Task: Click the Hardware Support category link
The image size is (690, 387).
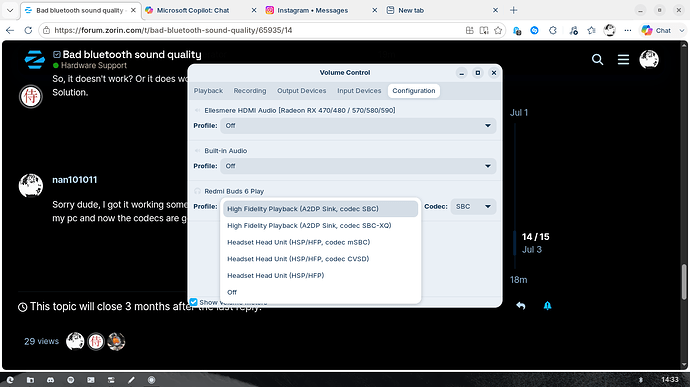Action: 94,65
